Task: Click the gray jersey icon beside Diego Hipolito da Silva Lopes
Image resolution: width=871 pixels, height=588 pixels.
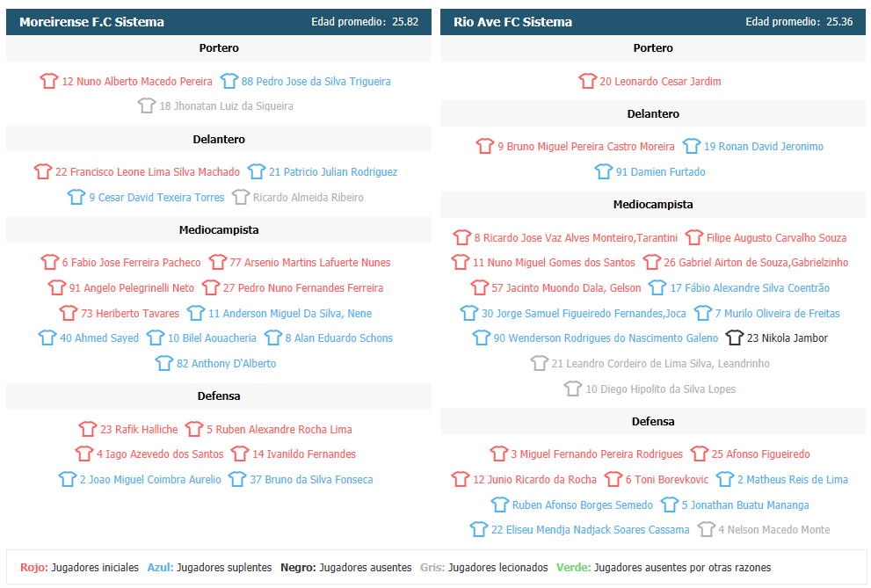Action: [x=573, y=388]
